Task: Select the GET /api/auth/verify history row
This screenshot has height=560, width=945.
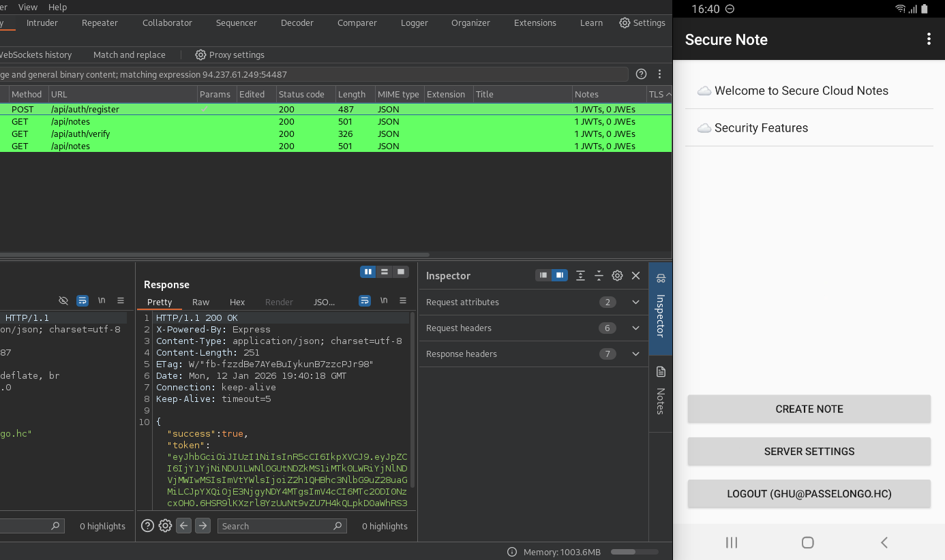Action: coord(336,134)
